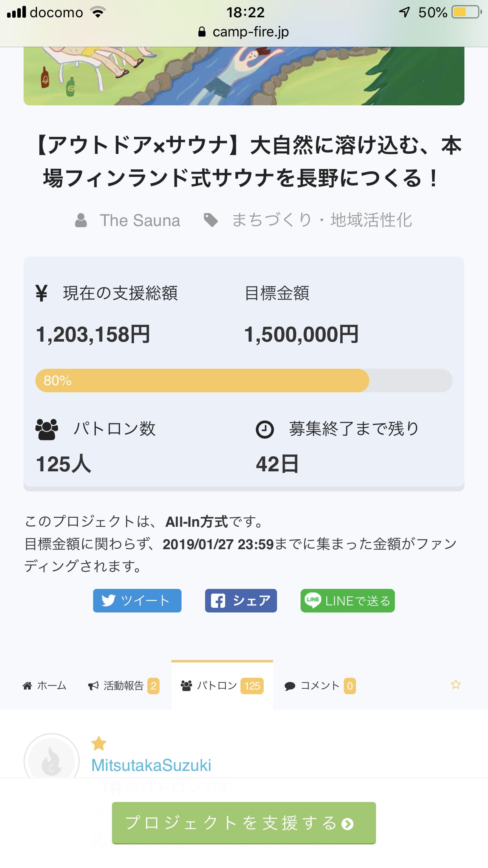Share via the ツイート button

click(137, 600)
